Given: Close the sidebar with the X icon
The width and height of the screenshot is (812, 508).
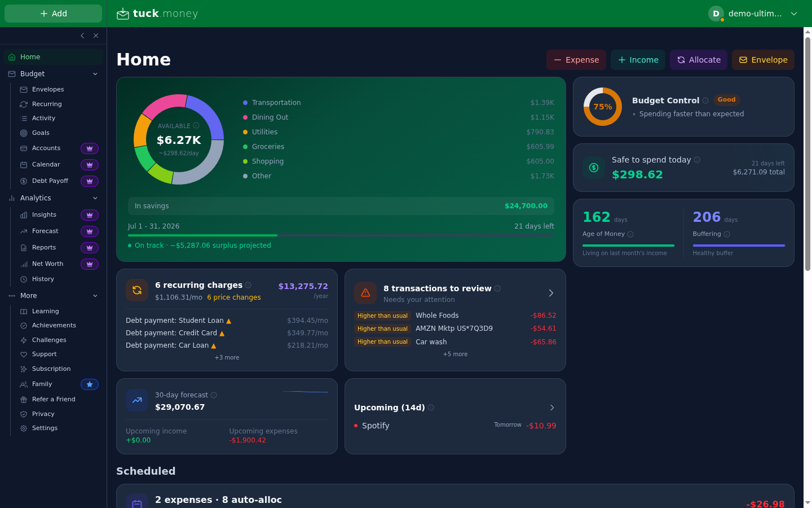Looking at the screenshot, I should [x=96, y=36].
